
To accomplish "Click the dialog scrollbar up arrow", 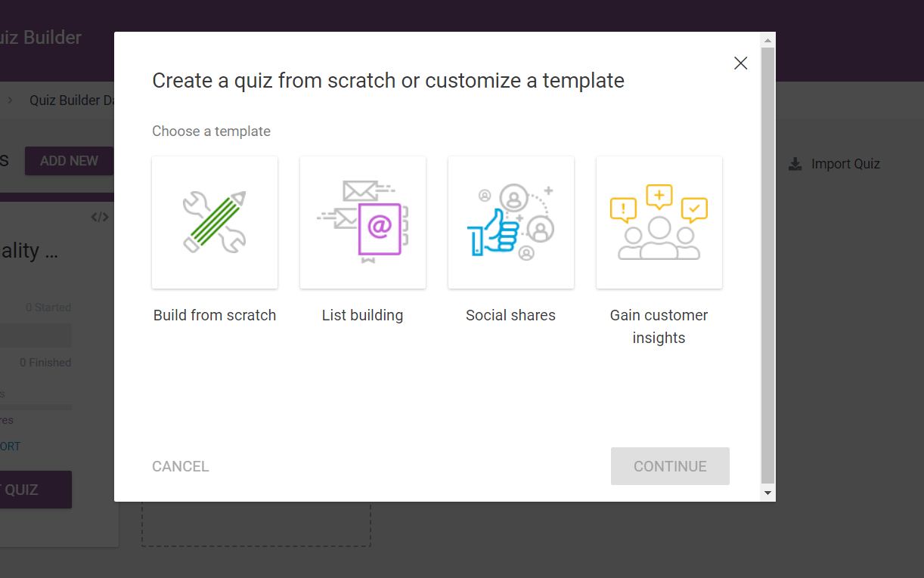I will (768, 40).
